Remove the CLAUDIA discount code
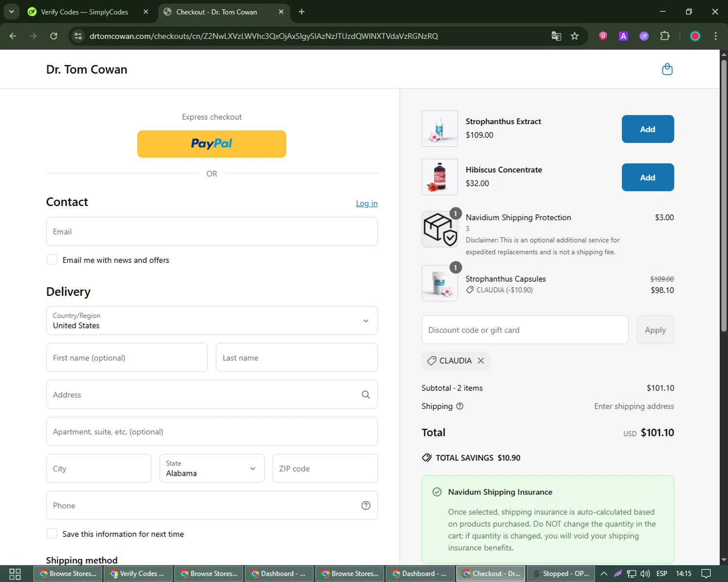Viewport: 728px width, 582px height. click(x=481, y=361)
